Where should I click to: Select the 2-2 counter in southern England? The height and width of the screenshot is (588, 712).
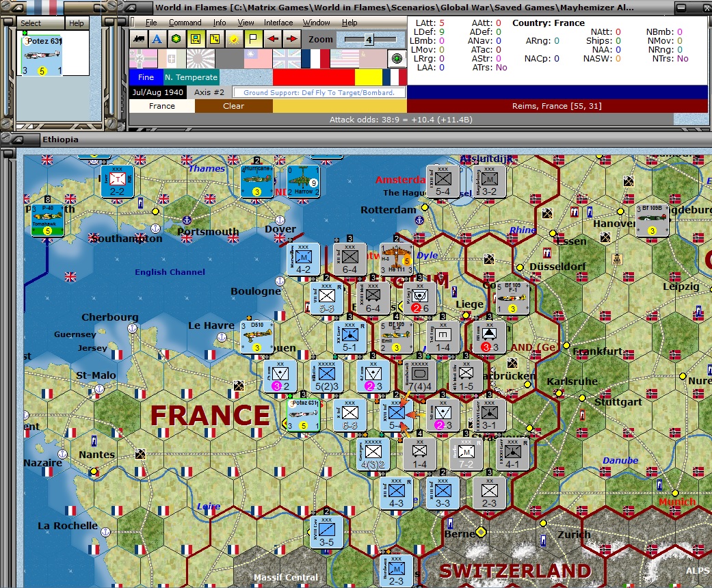click(x=117, y=181)
